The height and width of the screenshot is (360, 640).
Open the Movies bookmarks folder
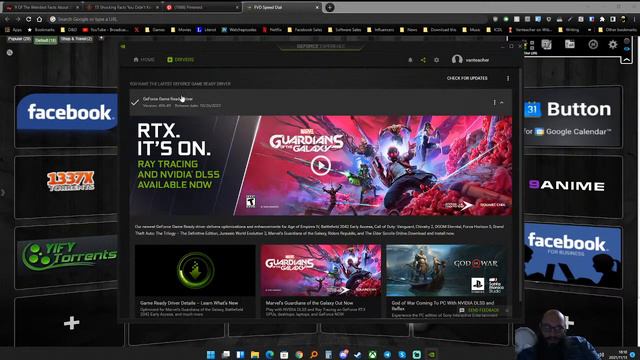(181, 30)
